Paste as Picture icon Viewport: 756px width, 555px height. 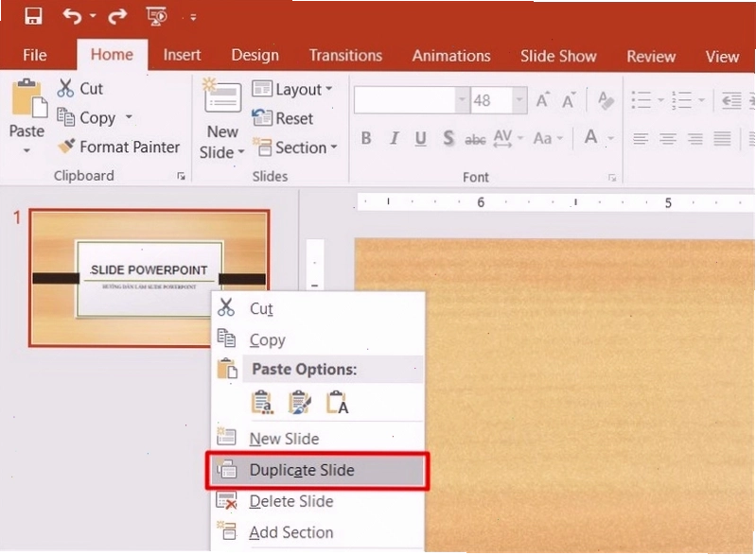tap(337, 402)
